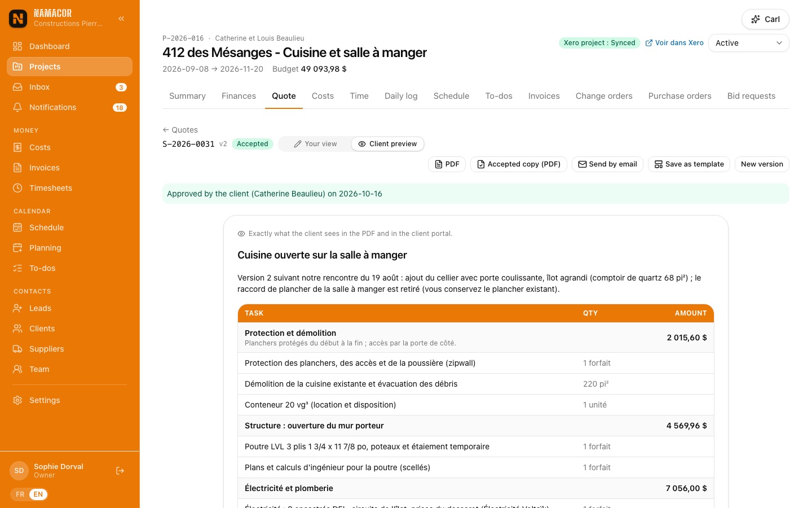Screen dimensions: 812x508
Task: Open the Change orders tab
Action: [604, 96]
